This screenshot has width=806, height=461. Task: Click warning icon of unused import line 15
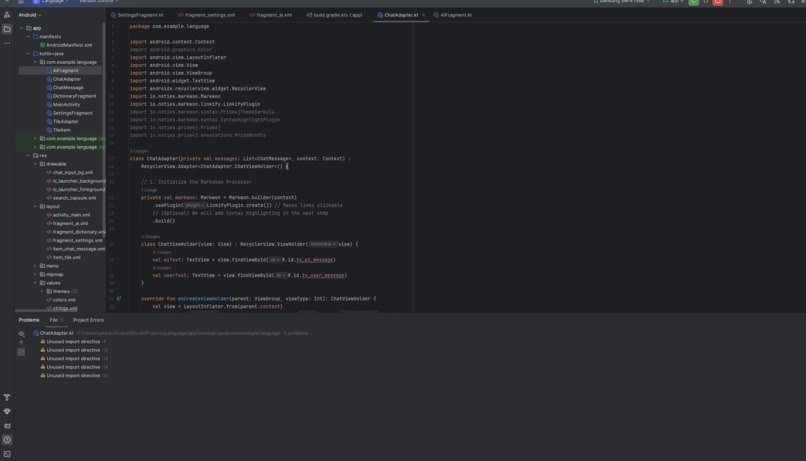click(43, 376)
